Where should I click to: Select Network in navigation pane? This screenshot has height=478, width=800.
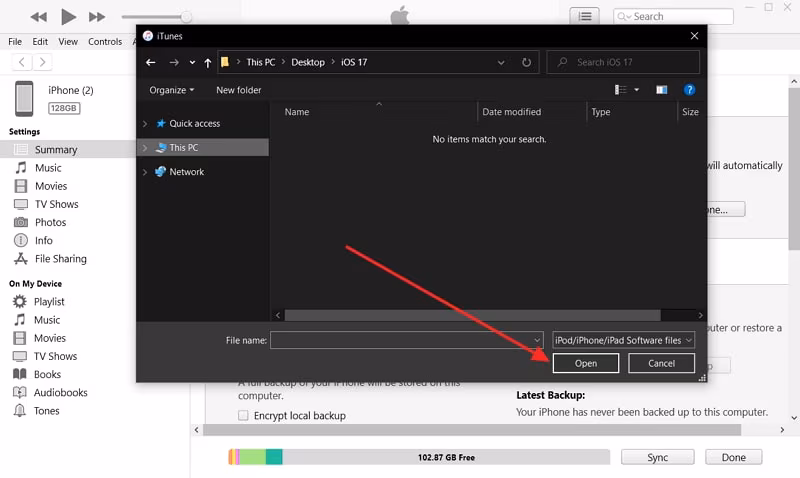click(186, 172)
